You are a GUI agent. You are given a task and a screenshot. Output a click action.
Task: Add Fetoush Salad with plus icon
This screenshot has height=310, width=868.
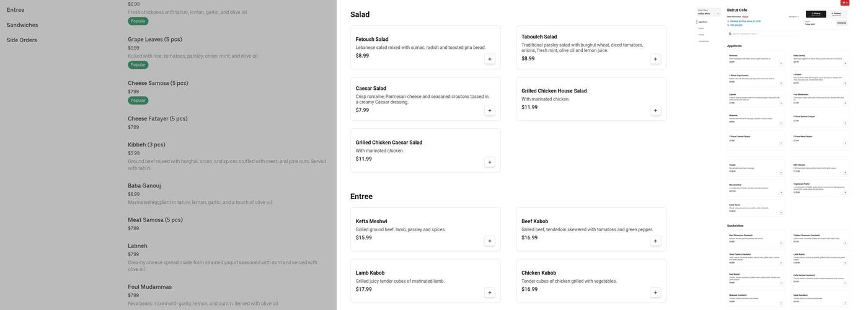point(490,60)
